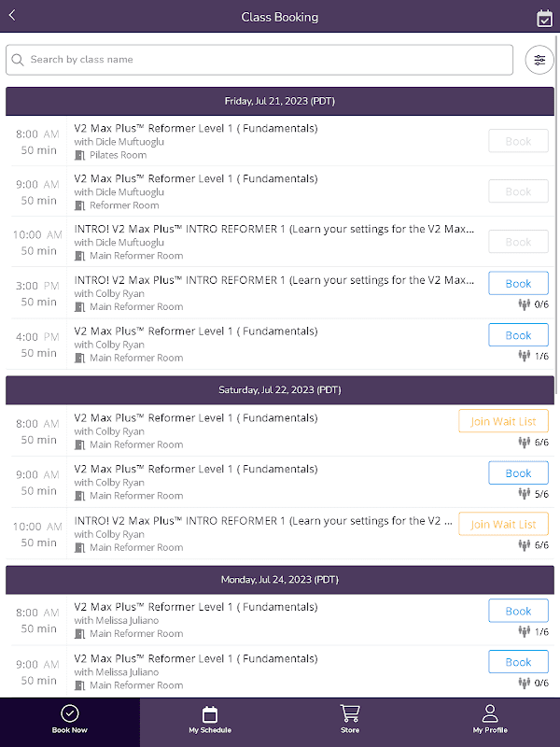Open the Store cart icon
560x747 pixels.
350,713
